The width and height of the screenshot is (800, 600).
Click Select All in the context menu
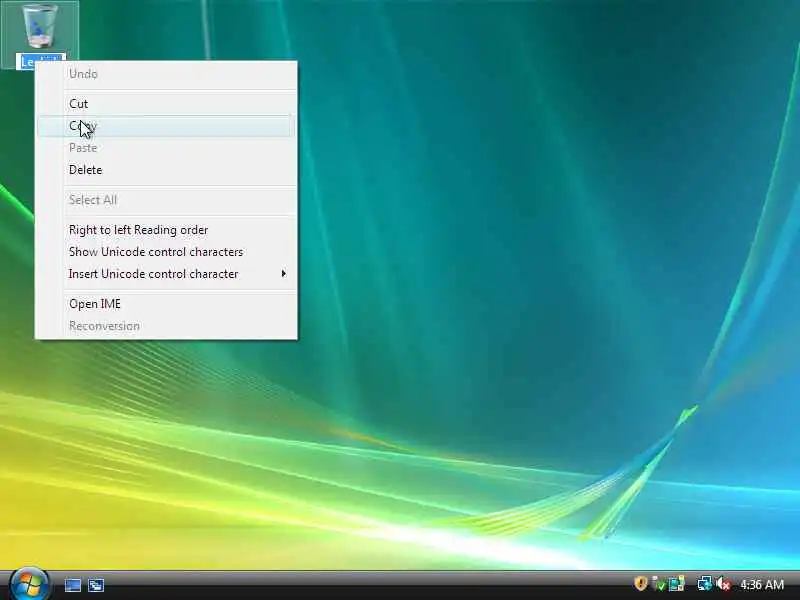[166, 200]
